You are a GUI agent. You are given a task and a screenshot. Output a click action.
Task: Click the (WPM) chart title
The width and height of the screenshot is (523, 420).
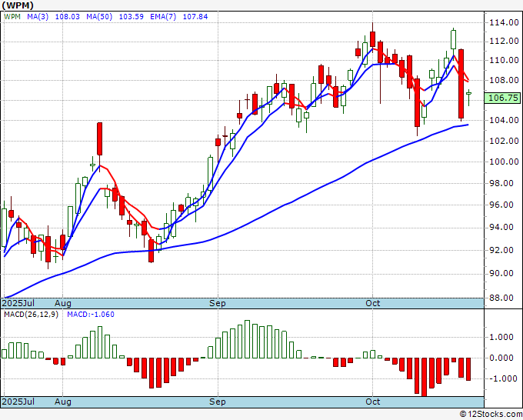click(x=18, y=5)
